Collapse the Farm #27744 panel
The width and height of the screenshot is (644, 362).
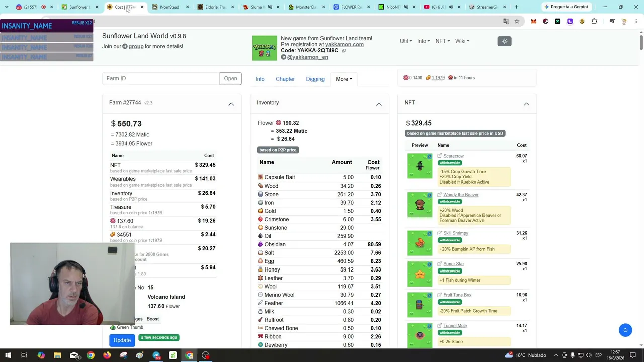[x=231, y=104]
